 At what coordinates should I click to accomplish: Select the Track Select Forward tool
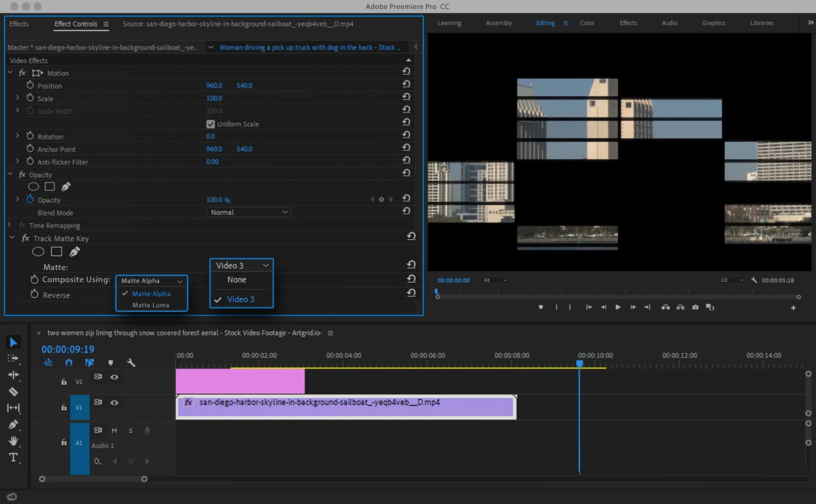pyautogui.click(x=13, y=358)
